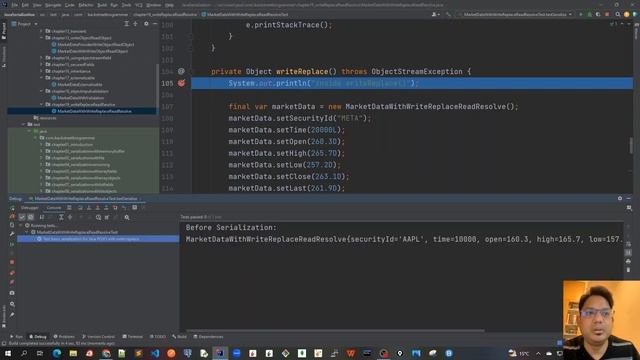This screenshot has width=640, height=360.
Task: Collapse the chapter18 folder in project tree
Action: tap(42, 91)
